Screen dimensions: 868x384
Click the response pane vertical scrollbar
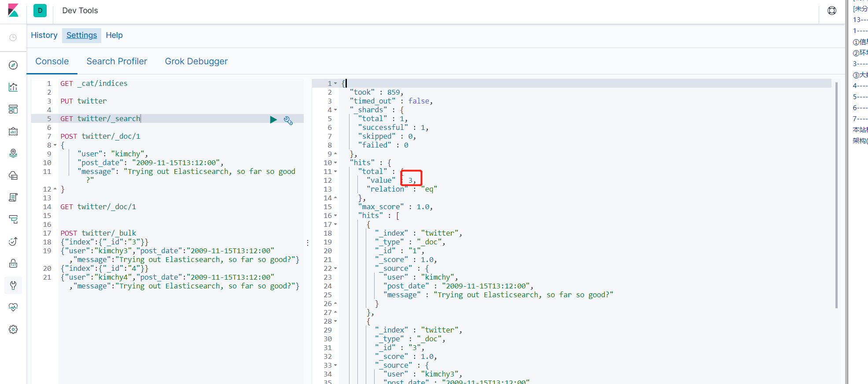[836, 195]
